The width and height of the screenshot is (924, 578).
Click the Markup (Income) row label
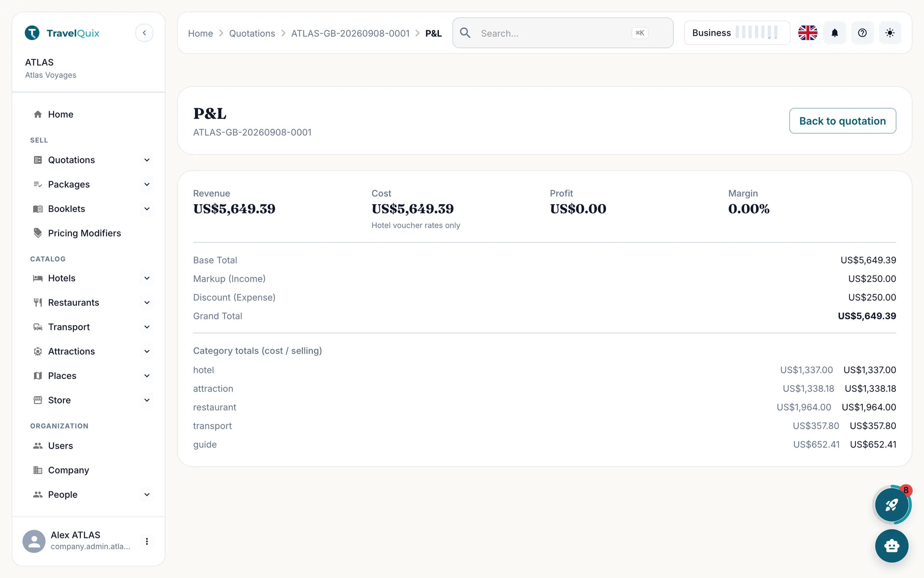click(x=229, y=279)
